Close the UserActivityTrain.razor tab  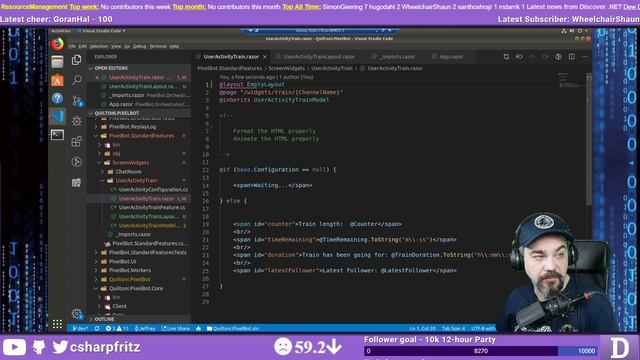[265, 57]
